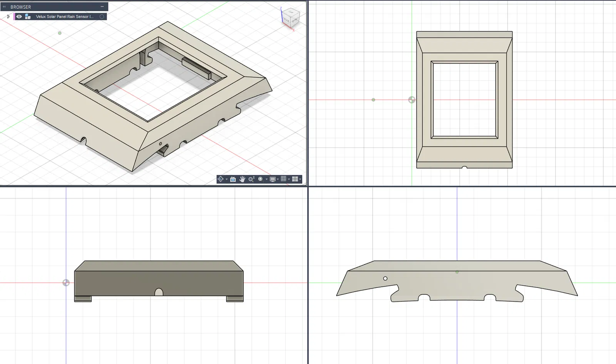
Task: Click the BROWSER panel header label
Action: point(21,7)
